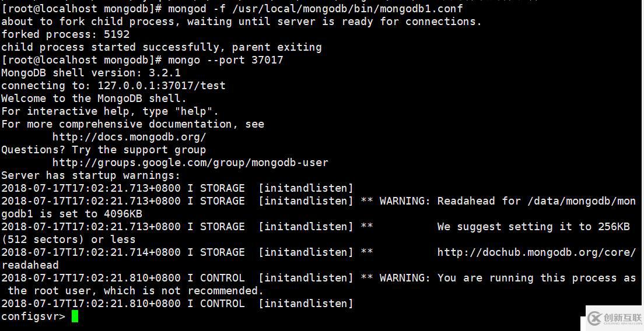
Task: Click the dochub.mongodb.org/core/ URL
Action: (x=536, y=252)
